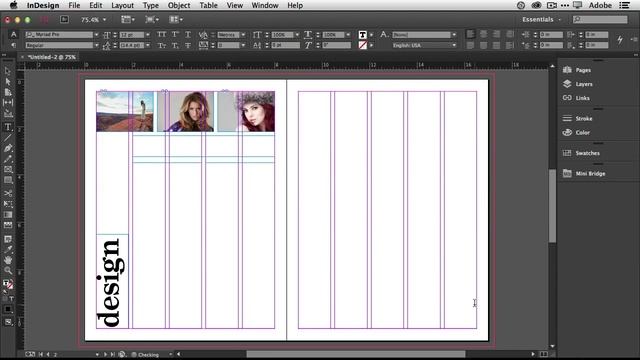Screen dimensions: 640x360
Task: Select the Gap tool
Action: coord(8,102)
